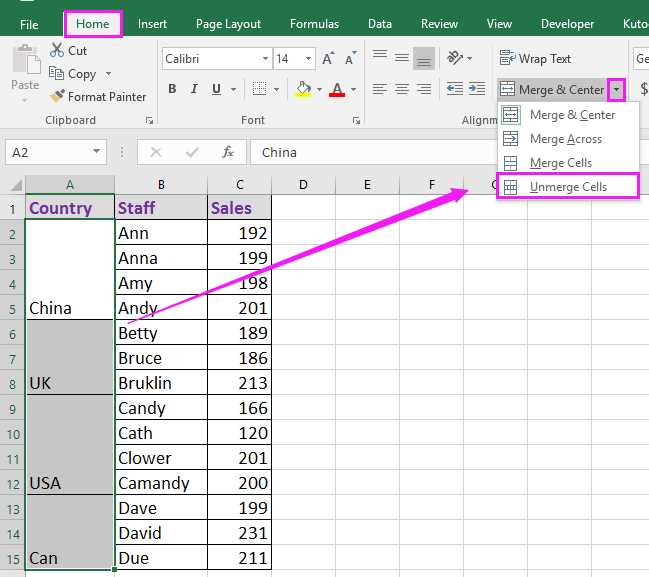649x577 pixels.
Task: Select column B header
Action: (161, 185)
